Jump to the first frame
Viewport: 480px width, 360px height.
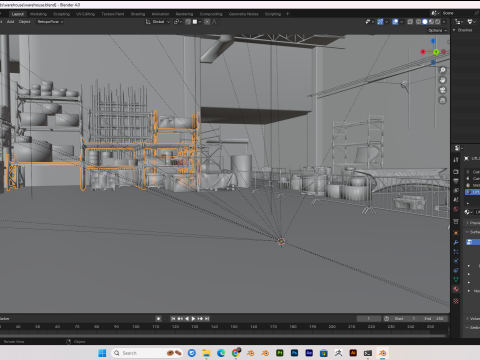click(x=173, y=319)
